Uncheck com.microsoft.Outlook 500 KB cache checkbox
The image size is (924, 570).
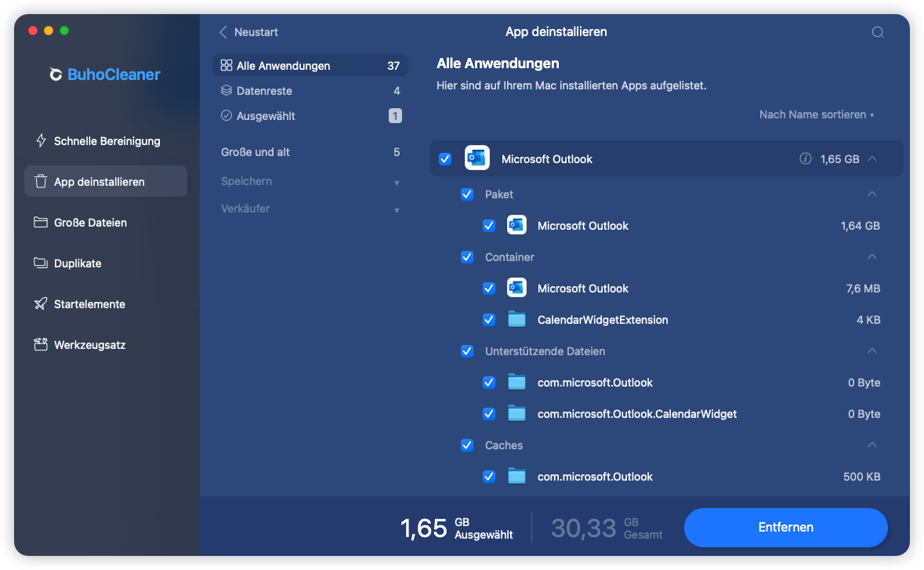(x=488, y=476)
